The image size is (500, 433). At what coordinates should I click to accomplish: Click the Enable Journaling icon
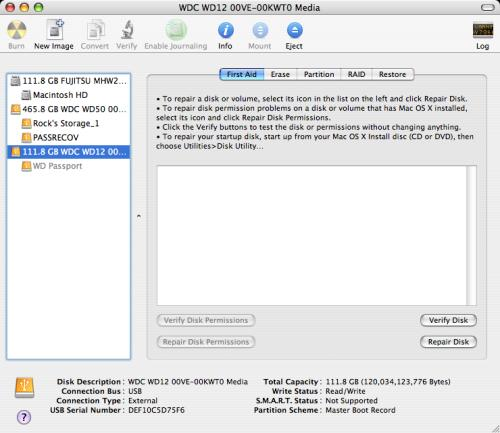(x=176, y=30)
